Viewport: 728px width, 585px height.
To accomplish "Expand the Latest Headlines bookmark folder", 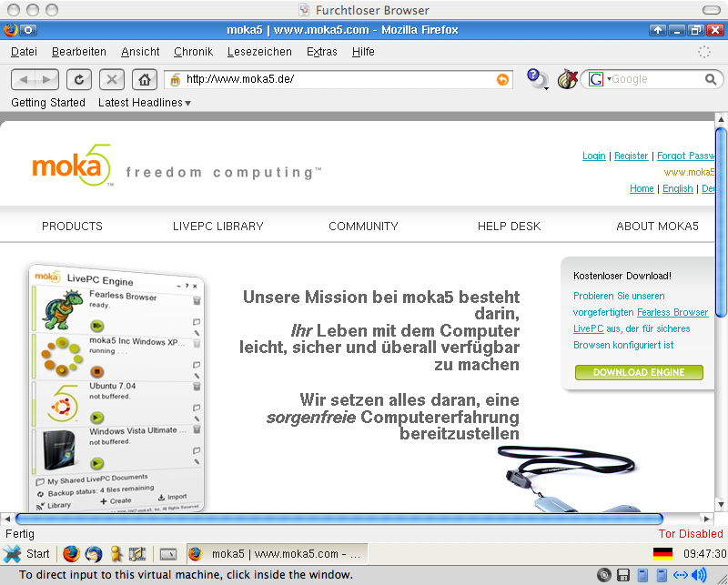I will click(145, 103).
